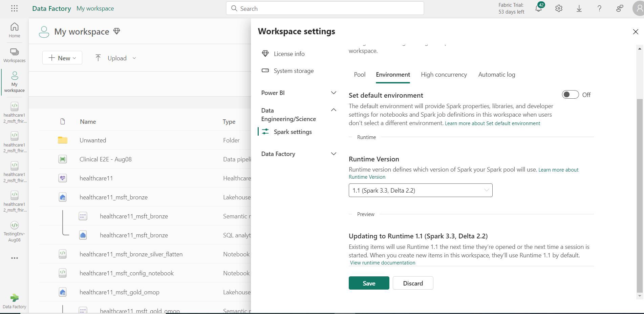Open the help question mark icon
This screenshot has height=314, width=644.
599,8
